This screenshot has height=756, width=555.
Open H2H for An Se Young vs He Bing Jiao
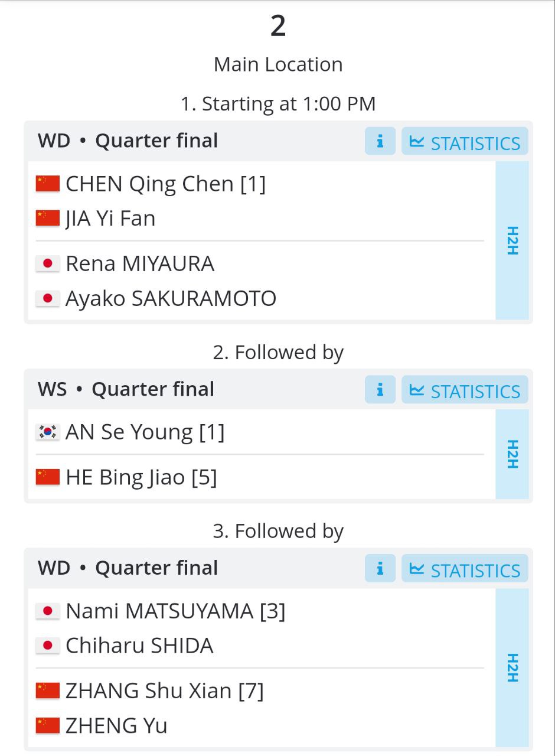512,454
